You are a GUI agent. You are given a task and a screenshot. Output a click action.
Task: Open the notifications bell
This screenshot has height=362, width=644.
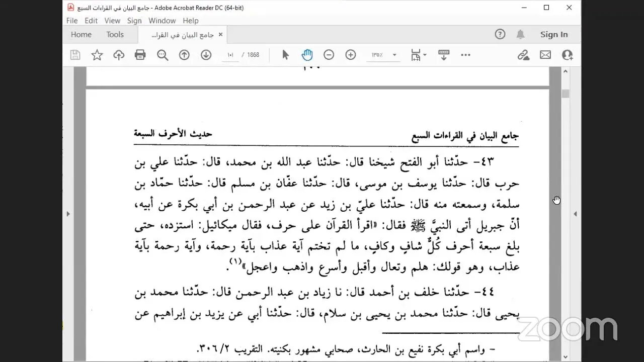[520, 34]
